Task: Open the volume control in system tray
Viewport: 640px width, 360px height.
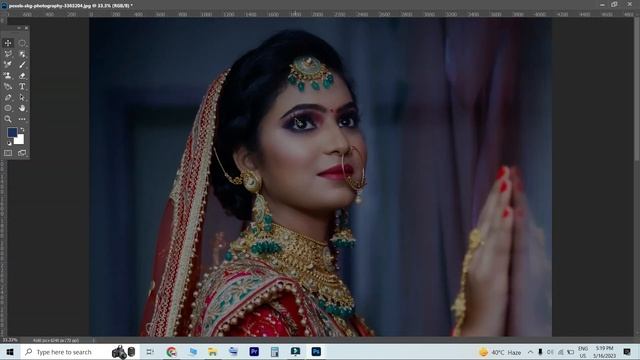Action: (550, 352)
